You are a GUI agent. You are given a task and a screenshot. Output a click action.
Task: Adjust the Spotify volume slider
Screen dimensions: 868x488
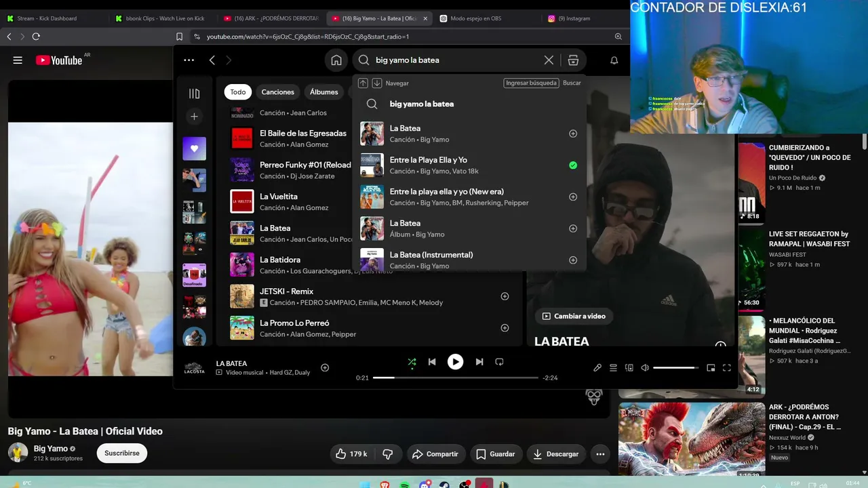(x=675, y=368)
